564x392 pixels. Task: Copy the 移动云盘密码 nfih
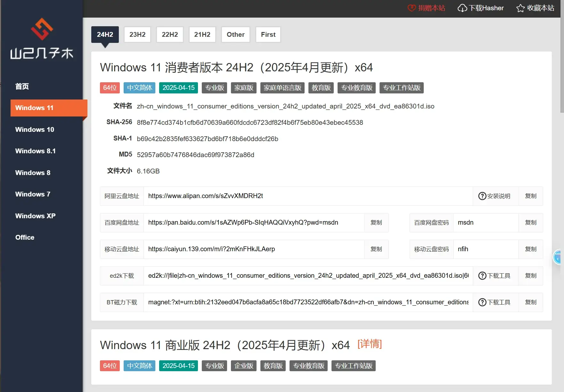[x=531, y=249]
